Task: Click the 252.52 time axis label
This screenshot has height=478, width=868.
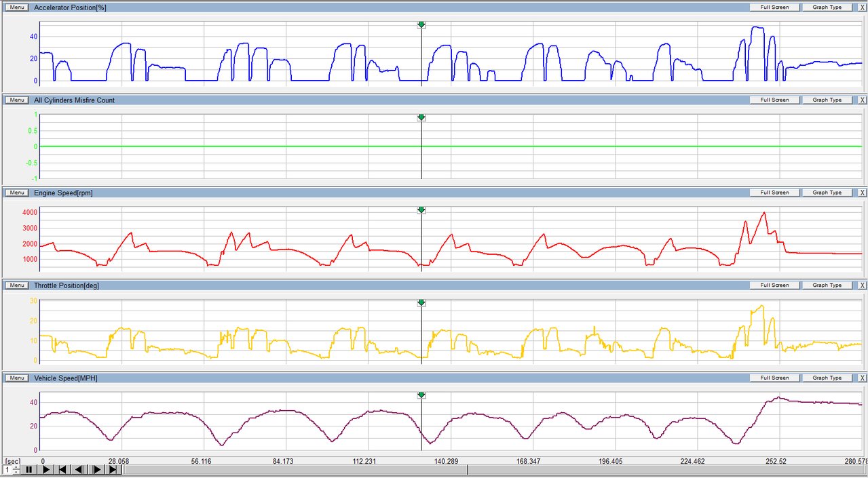Action: [776, 461]
